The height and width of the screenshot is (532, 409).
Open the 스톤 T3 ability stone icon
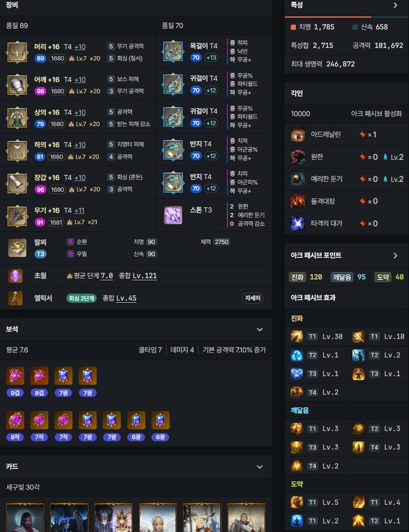tap(173, 215)
